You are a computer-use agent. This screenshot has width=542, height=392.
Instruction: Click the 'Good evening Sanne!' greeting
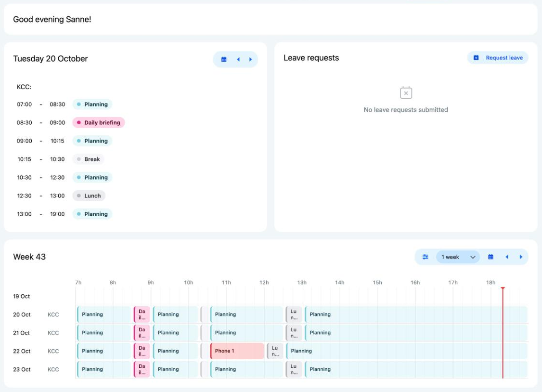(x=52, y=19)
